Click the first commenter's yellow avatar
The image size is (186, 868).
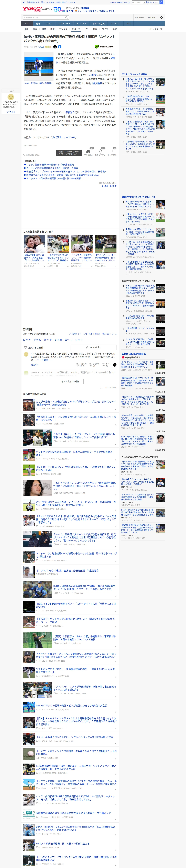click(26, 354)
